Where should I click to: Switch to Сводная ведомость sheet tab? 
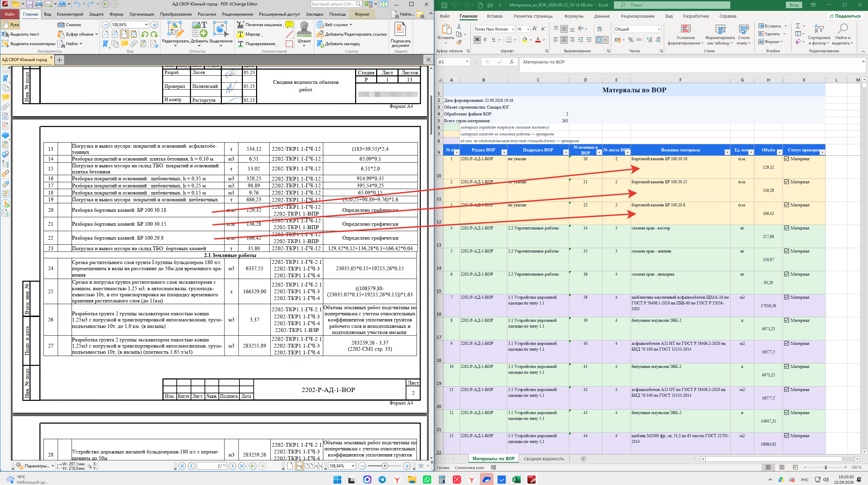point(543,459)
